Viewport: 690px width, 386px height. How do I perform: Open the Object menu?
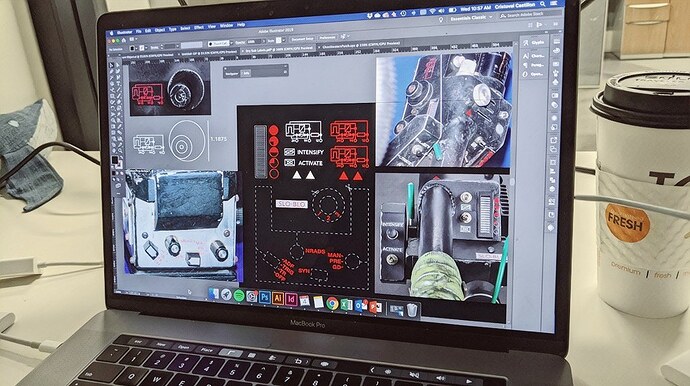[x=160, y=30]
